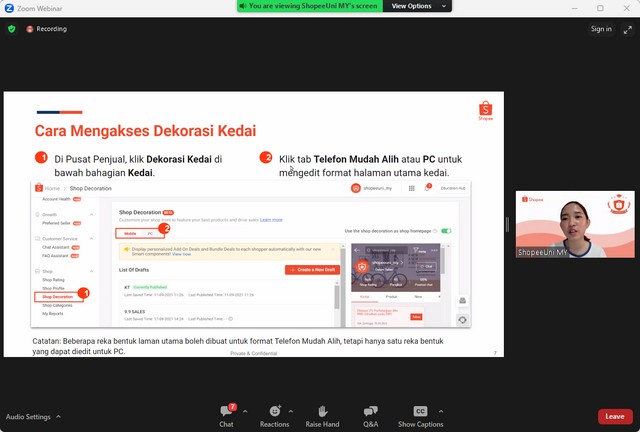Select the Mobile tab in Shop Decoration
The image size is (640, 432).
pos(131,232)
